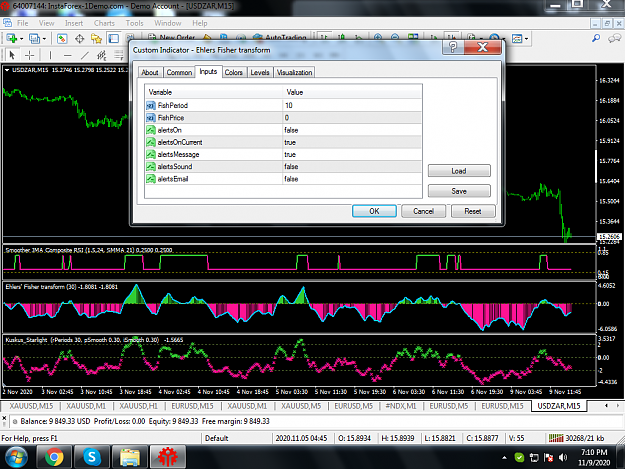Click the AutoTrading toolbar button
This screenshot has height=469, width=625.
[x=280, y=38]
